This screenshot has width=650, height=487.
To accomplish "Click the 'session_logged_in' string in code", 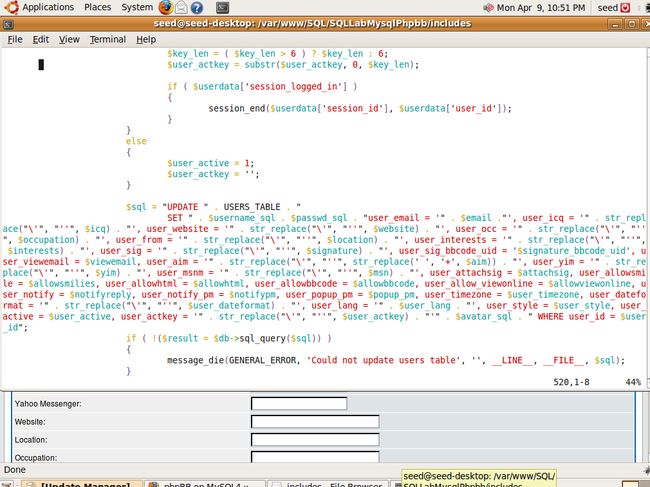I will tap(294, 86).
